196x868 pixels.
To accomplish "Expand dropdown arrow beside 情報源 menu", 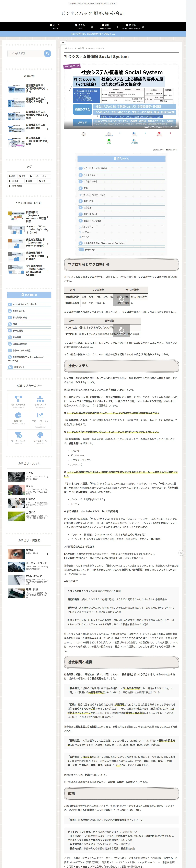I will (x=143, y=27).
